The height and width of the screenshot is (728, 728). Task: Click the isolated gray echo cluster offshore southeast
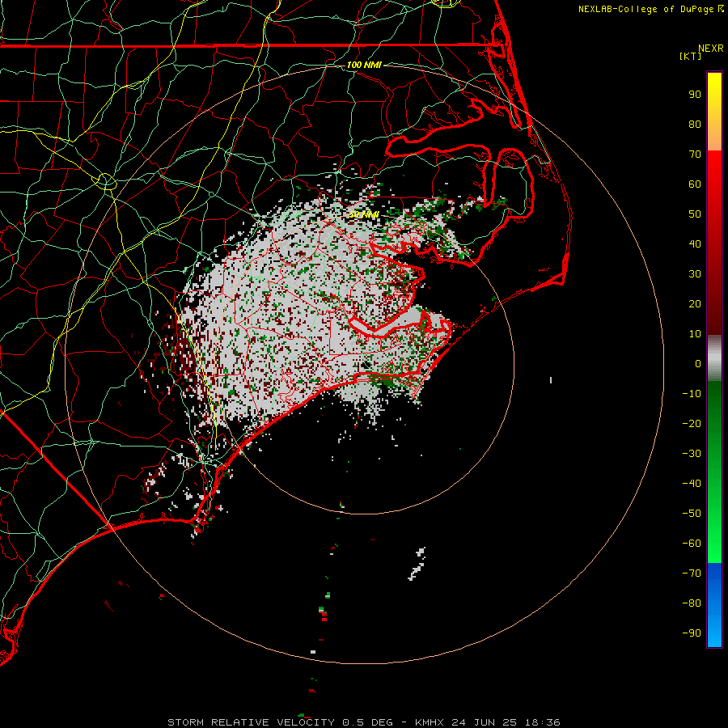417,564
